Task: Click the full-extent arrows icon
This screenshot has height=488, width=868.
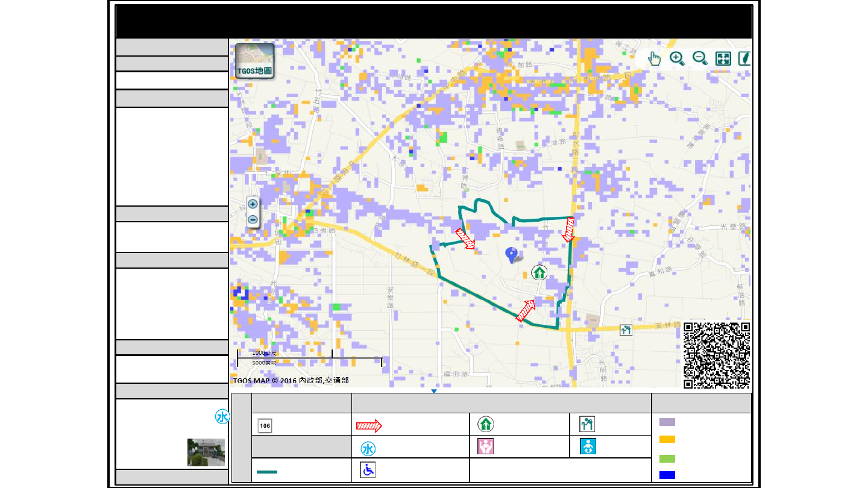Action: point(723,58)
